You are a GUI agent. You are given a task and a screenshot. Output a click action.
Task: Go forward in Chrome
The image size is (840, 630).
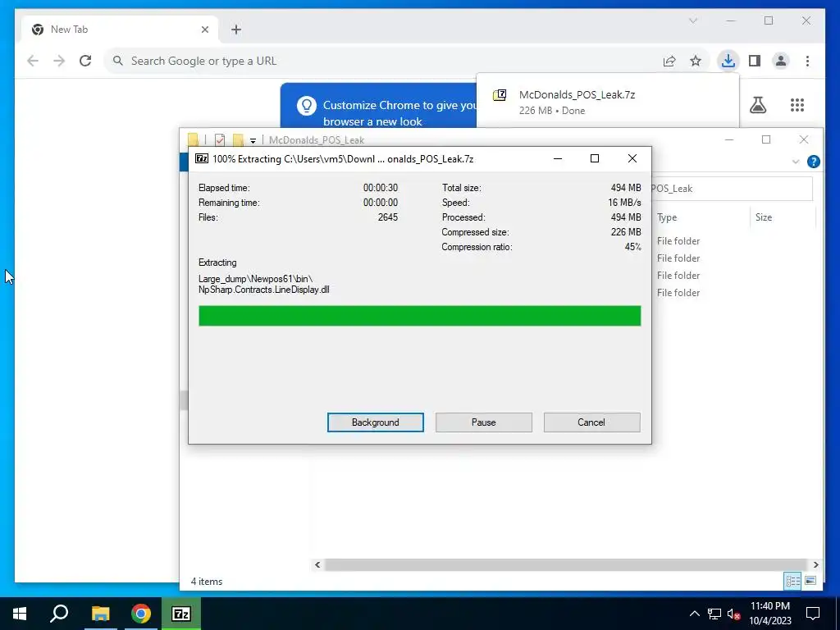click(59, 61)
